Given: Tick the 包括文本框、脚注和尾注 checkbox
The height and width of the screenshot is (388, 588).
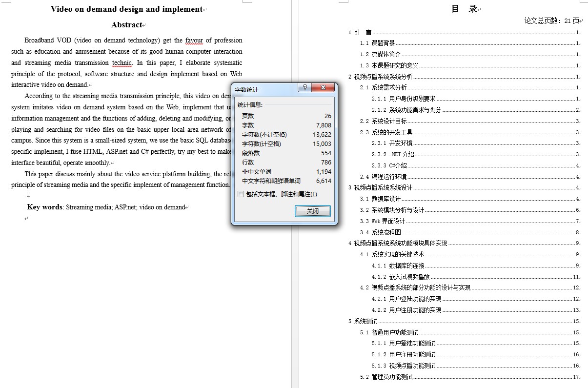Looking at the screenshot, I should [x=241, y=194].
